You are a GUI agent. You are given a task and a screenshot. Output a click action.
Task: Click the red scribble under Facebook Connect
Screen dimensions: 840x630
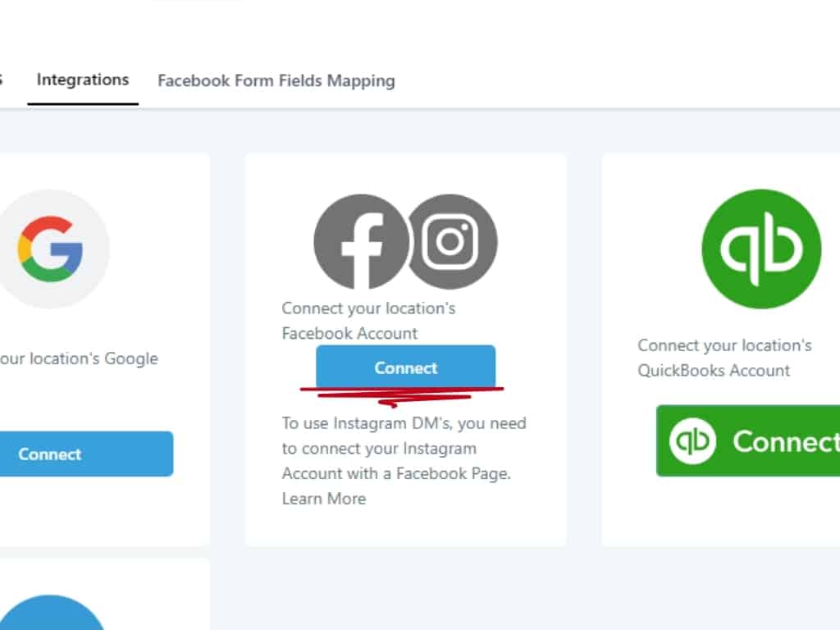402,395
